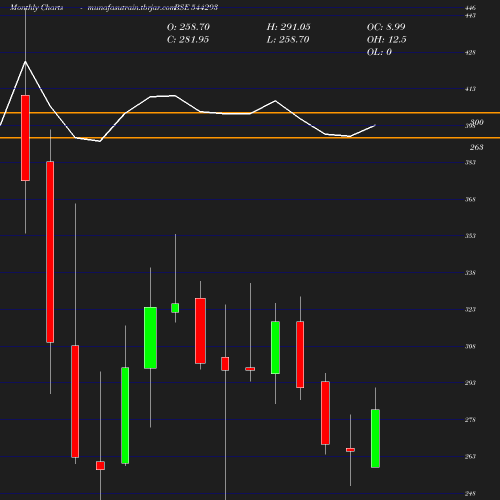Click the large 263 label under the lower orange line
Viewport: 500px width, 500px height.
pyautogui.click(x=477, y=147)
